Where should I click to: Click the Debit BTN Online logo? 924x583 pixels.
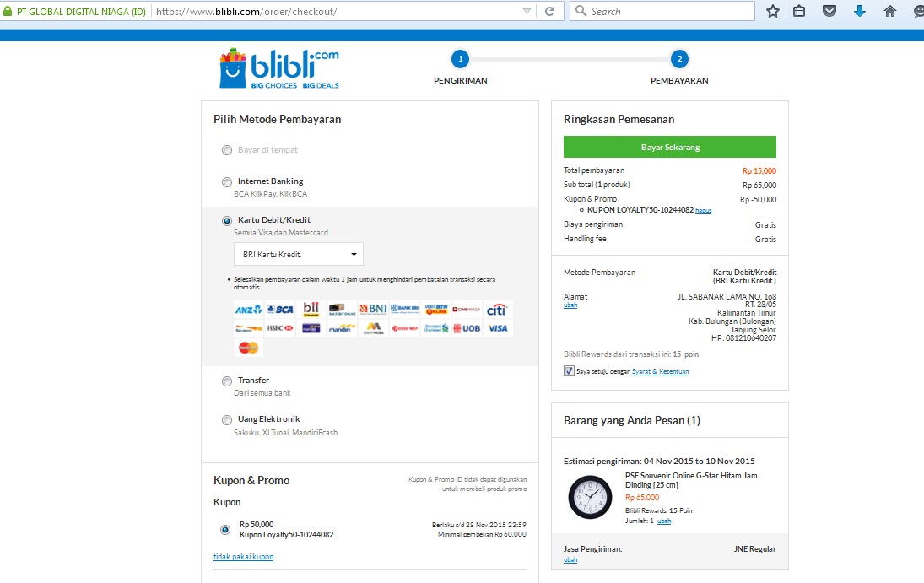pyautogui.click(x=436, y=310)
